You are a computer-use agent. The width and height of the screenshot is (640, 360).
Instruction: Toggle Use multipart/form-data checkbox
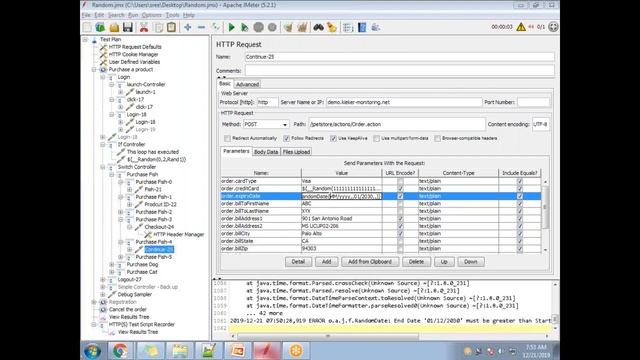pyautogui.click(x=376, y=138)
